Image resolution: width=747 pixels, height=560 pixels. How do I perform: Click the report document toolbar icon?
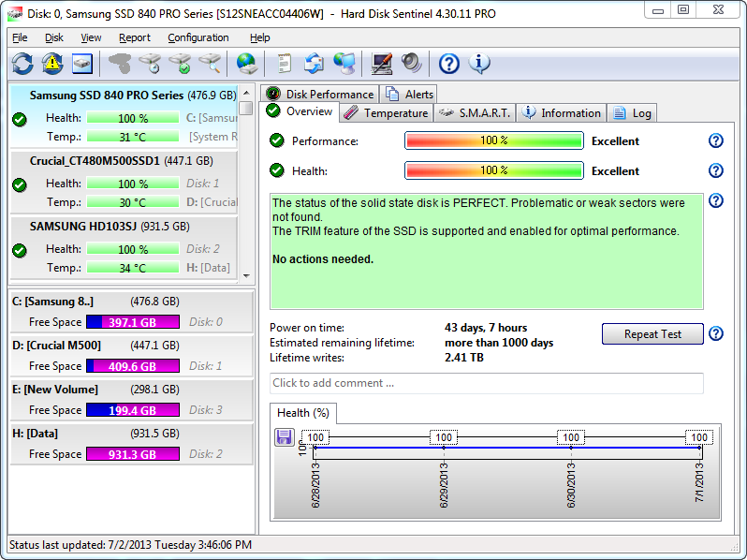click(x=284, y=64)
